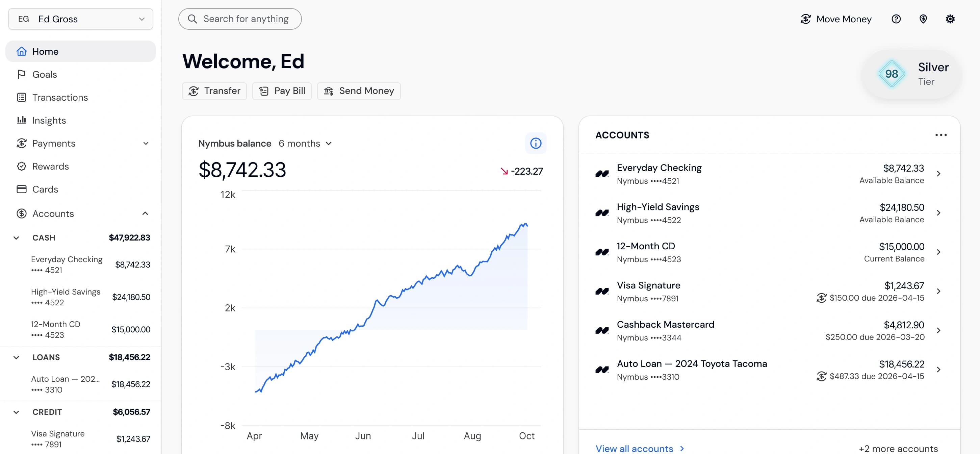Viewport: 980px width, 454px height.
Task: Open the location pin dollar icon
Action: pos(923,19)
